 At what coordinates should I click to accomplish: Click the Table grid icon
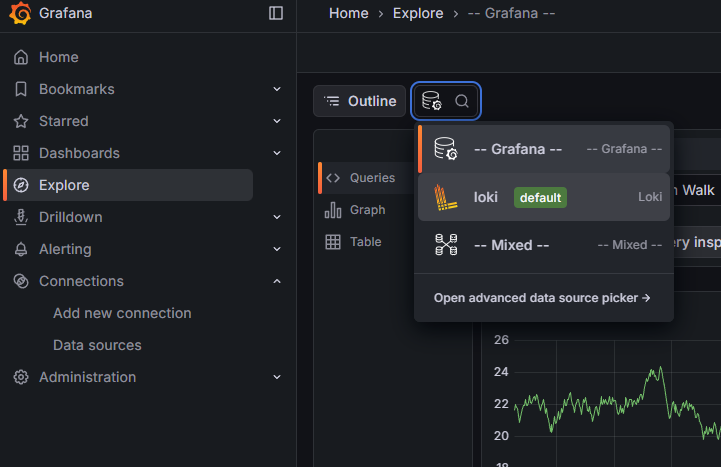pos(333,242)
